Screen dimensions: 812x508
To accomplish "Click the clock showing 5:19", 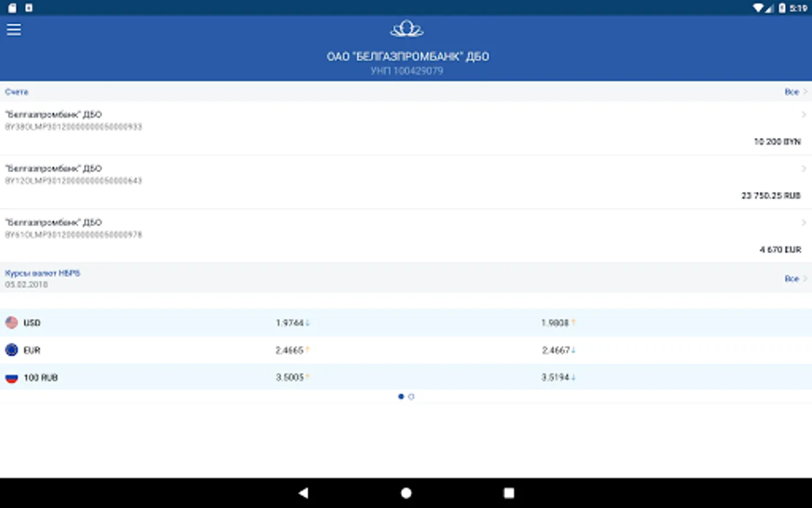I will (x=798, y=8).
